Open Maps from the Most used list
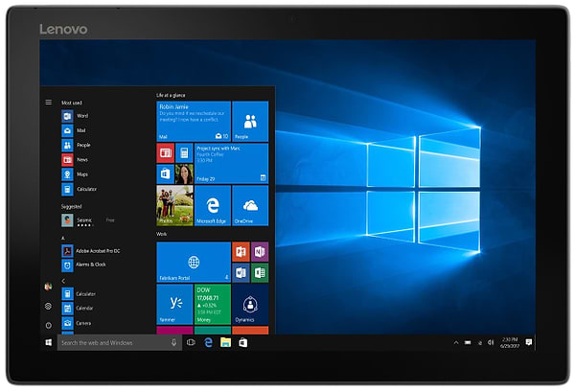 coord(75,174)
